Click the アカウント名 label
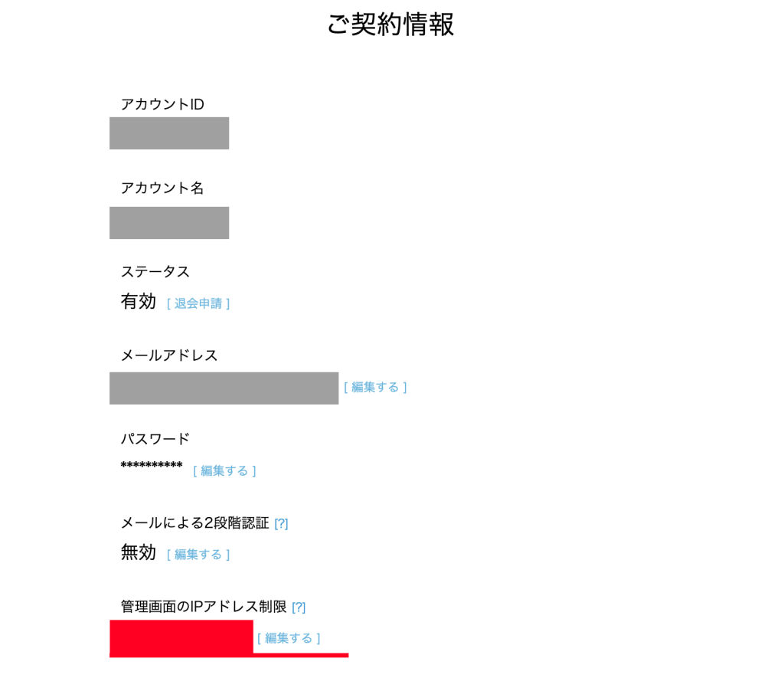This screenshot has width=784, height=678. [162, 188]
